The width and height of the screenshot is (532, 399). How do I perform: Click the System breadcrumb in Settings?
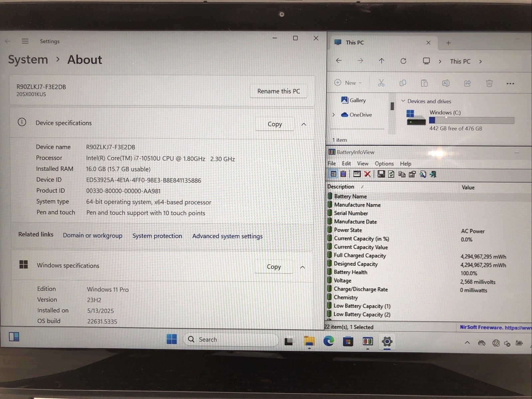28,60
